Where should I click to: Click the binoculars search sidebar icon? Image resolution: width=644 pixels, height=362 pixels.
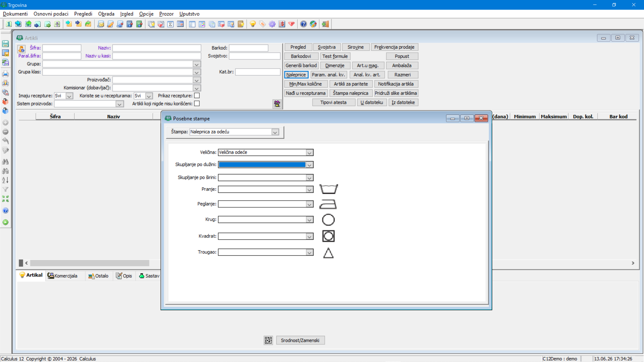pos(5,162)
